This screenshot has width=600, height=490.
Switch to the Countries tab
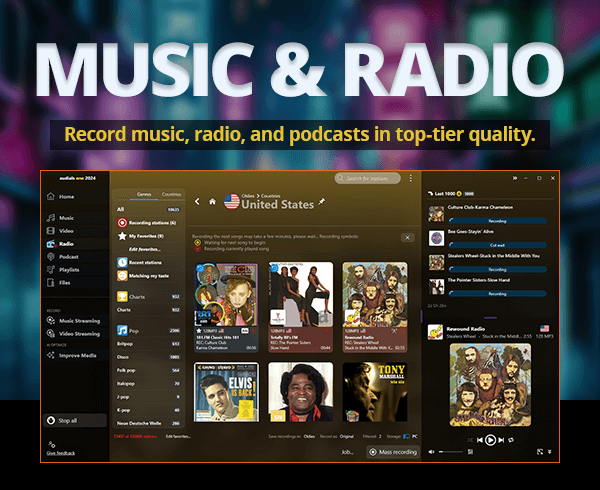coord(171,194)
